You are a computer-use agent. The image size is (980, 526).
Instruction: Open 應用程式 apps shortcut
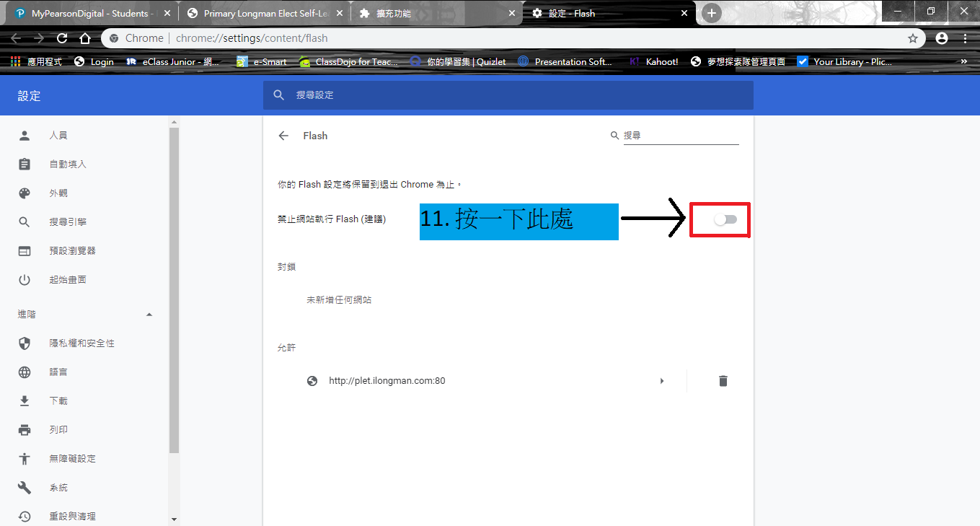pyautogui.click(x=36, y=62)
